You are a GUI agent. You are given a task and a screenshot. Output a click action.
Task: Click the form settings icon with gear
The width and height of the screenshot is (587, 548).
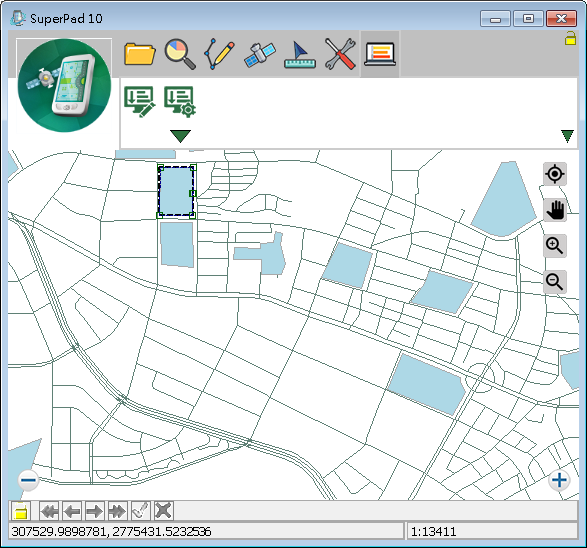click(180, 102)
